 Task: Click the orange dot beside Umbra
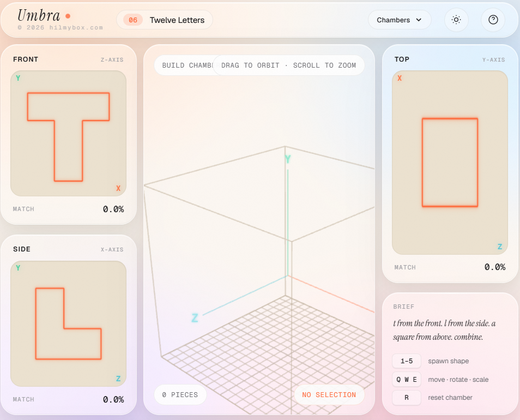(68, 16)
